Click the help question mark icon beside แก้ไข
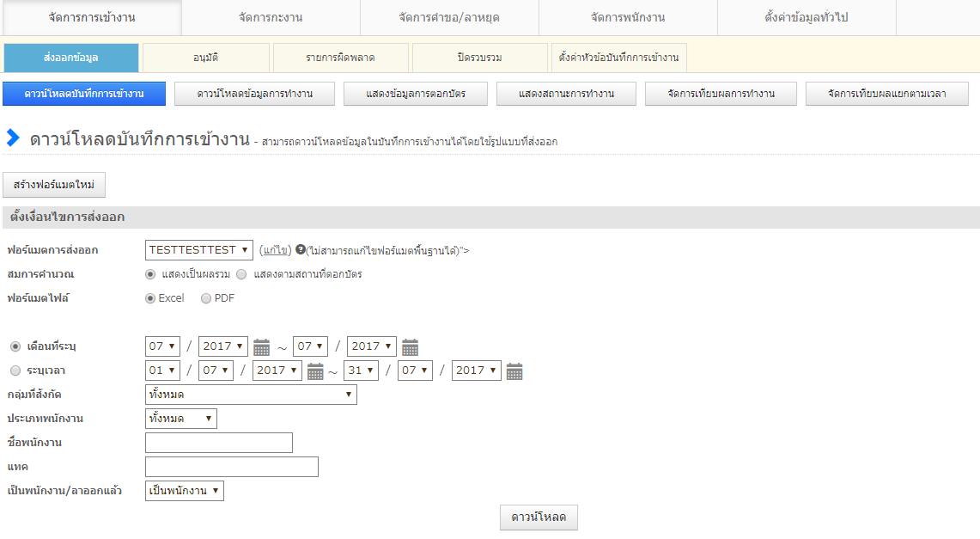The height and width of the screenshot is (539, 980). (x=300, y=250)
